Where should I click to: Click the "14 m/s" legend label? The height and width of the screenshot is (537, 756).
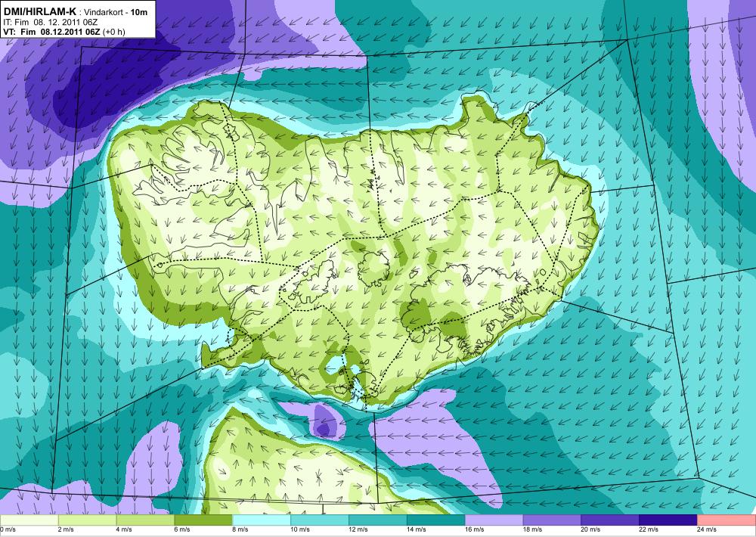click(x=416, y=529)
